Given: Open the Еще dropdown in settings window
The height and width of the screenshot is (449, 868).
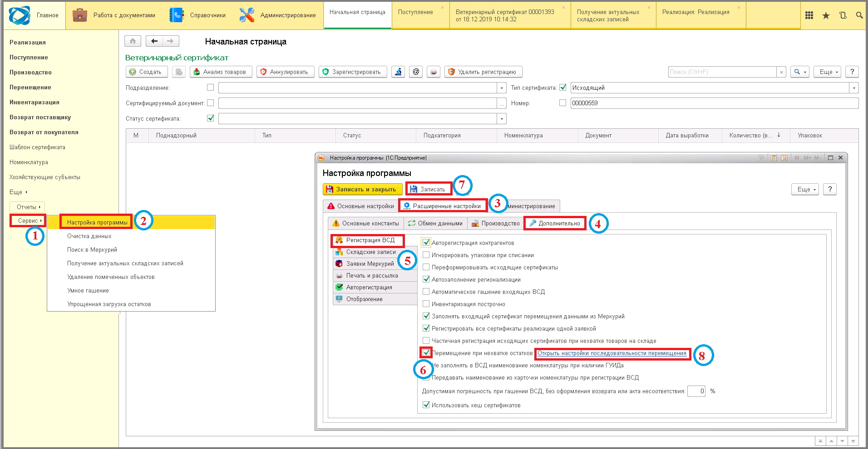Looking at the screenshot, I should pyautogui.click(x=805, y=190).
